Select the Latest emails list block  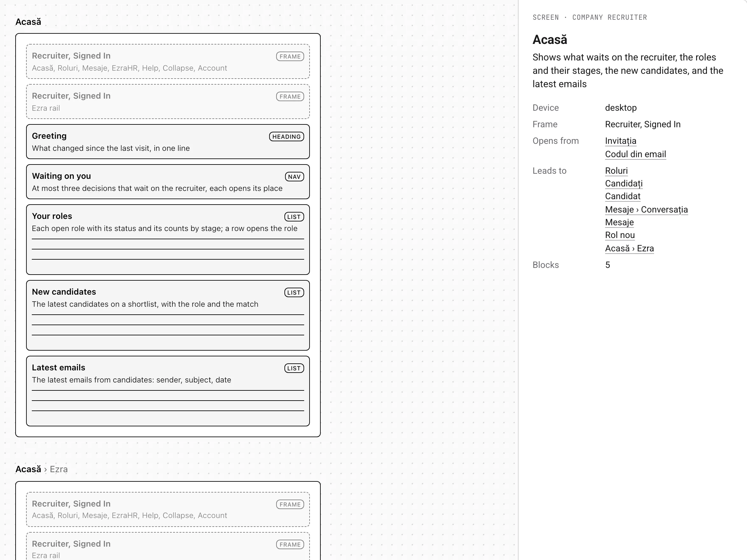click(168, 391)
